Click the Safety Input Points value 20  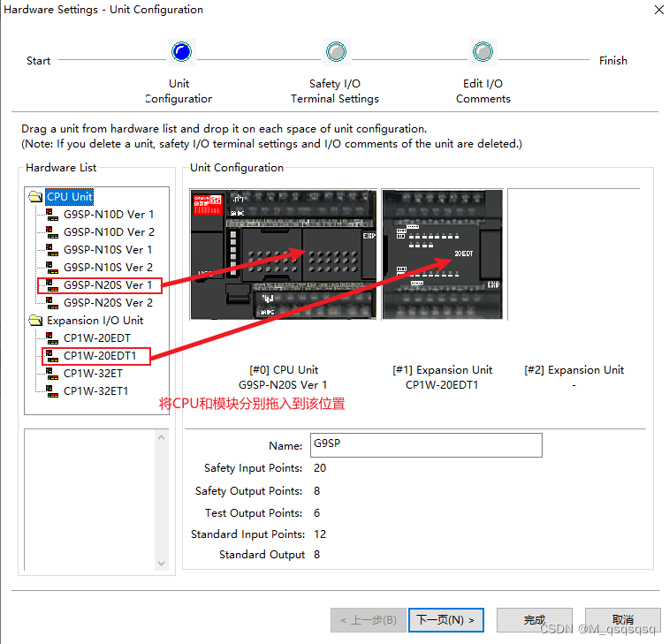(320, 468)
